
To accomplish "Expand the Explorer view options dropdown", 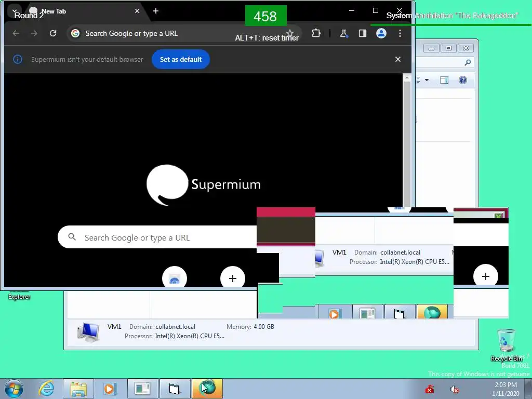I will click(427, 80).
